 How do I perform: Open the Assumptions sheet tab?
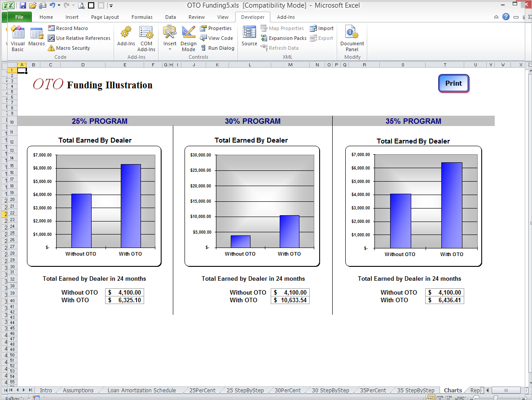[x=78, y=390]
